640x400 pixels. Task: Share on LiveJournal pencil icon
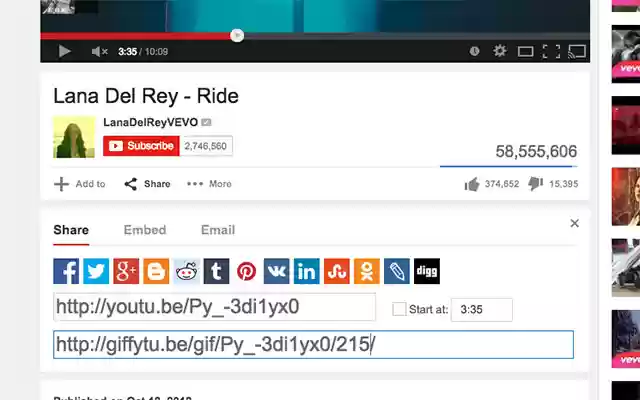pos(397,271)
